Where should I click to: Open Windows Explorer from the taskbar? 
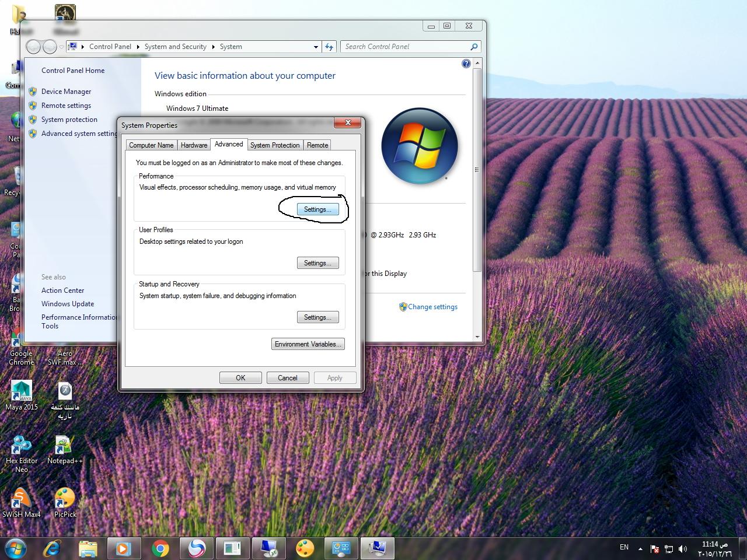pos(88,548)
